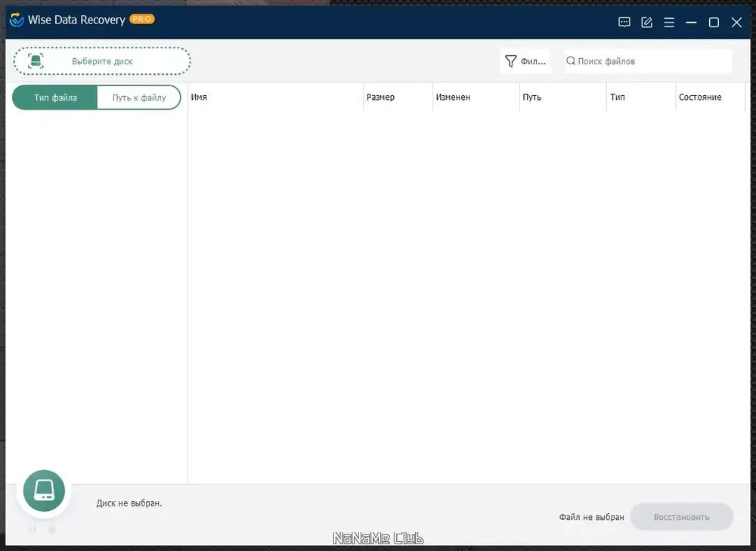Sort by the Путь column header
This screenshot has width=756, height=551.
(x=562, y=97)
